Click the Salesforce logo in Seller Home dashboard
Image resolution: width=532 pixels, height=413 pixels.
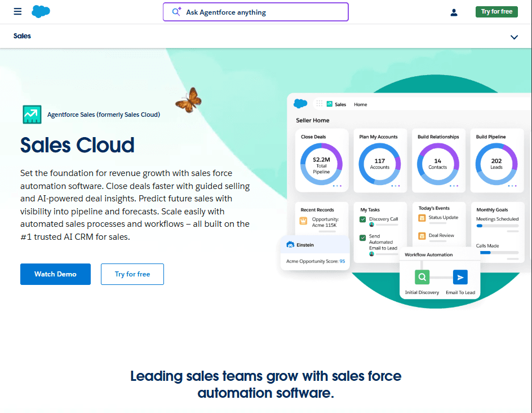300,104
